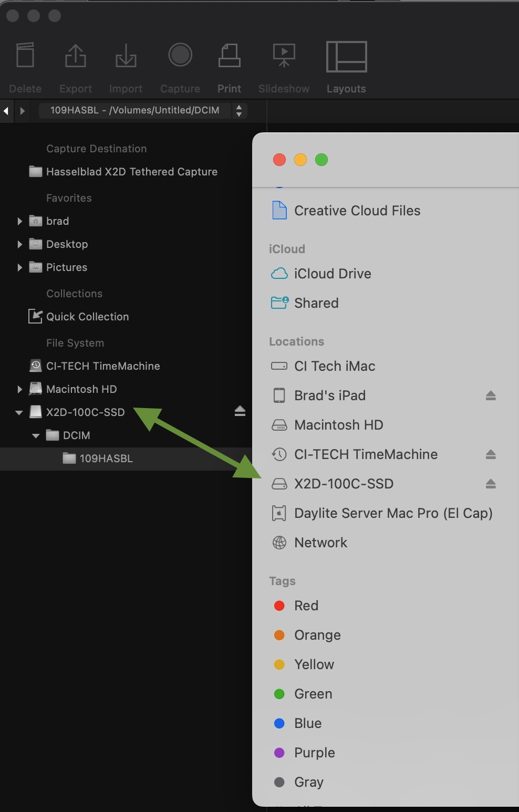Click the Import toolbar icon
519x812 pixels.
click(126, 55)
